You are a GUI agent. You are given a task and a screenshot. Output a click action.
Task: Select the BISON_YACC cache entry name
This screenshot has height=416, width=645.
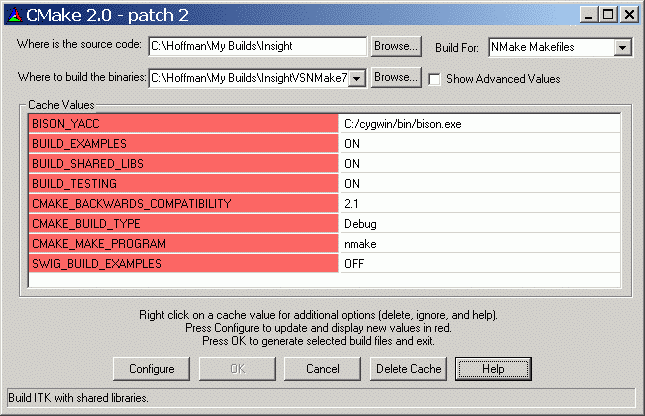183,123
